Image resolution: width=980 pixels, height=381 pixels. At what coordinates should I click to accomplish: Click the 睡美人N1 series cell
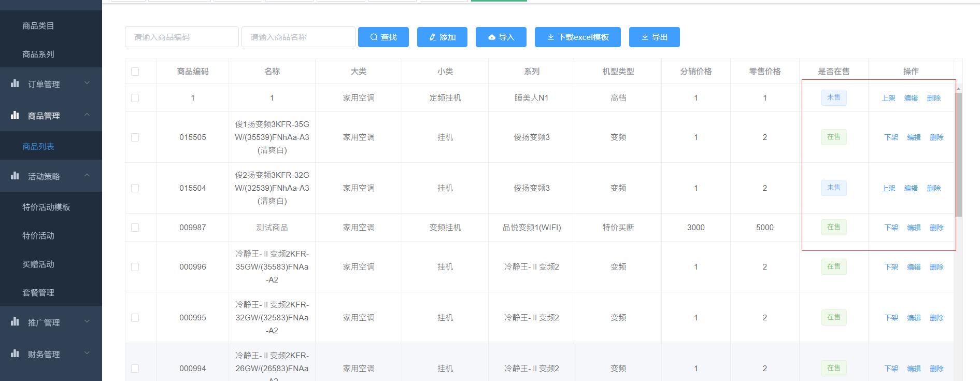tap(532, 98)
